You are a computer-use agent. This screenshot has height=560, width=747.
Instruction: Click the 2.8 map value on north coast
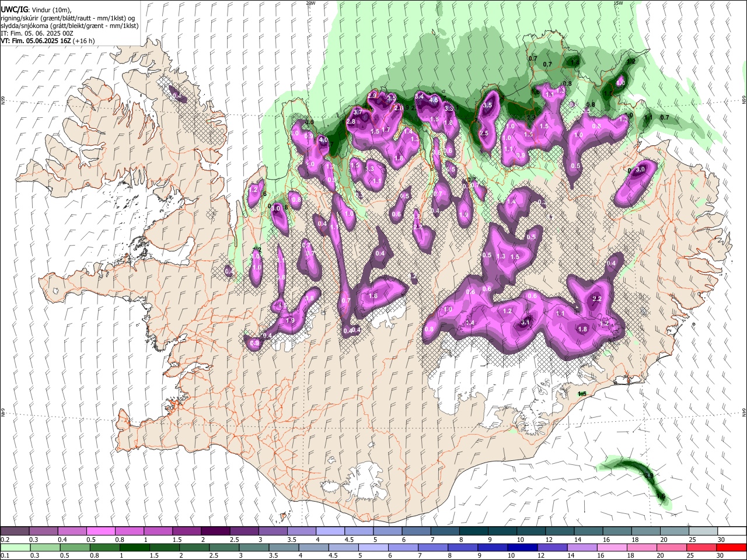coord(351,121)
